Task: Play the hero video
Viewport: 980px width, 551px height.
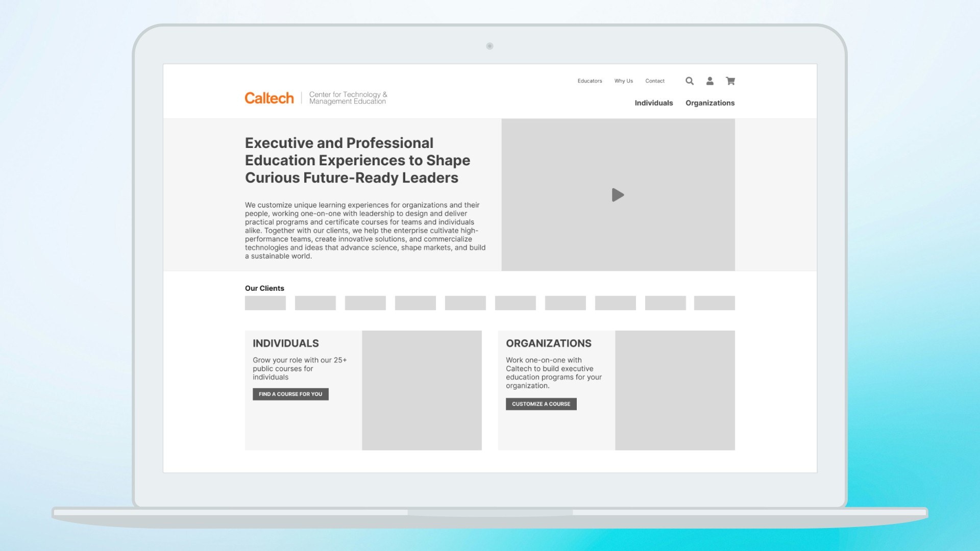Action: point(618,195)
